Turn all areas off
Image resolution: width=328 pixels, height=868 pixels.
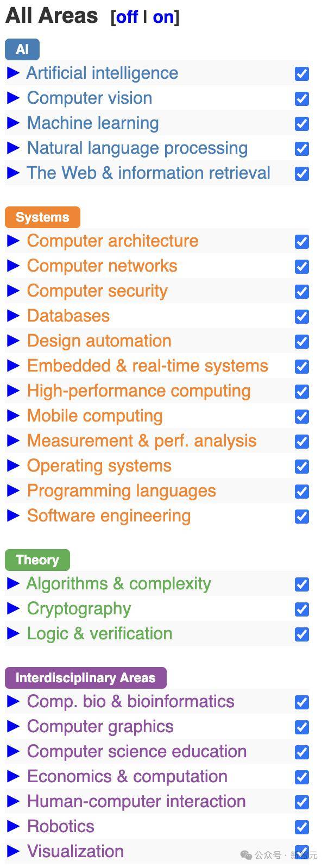click(127, 17)
